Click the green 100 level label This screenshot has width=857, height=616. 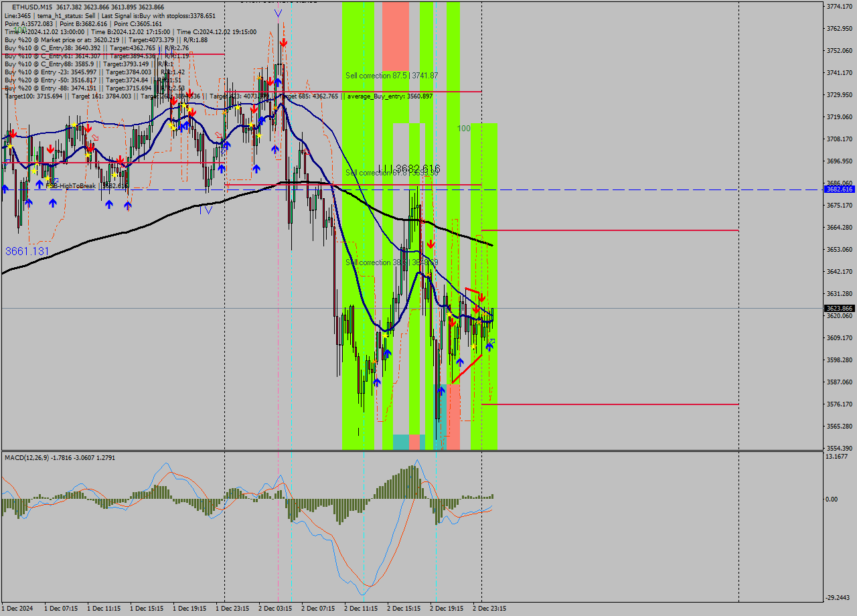click(464, 128)
